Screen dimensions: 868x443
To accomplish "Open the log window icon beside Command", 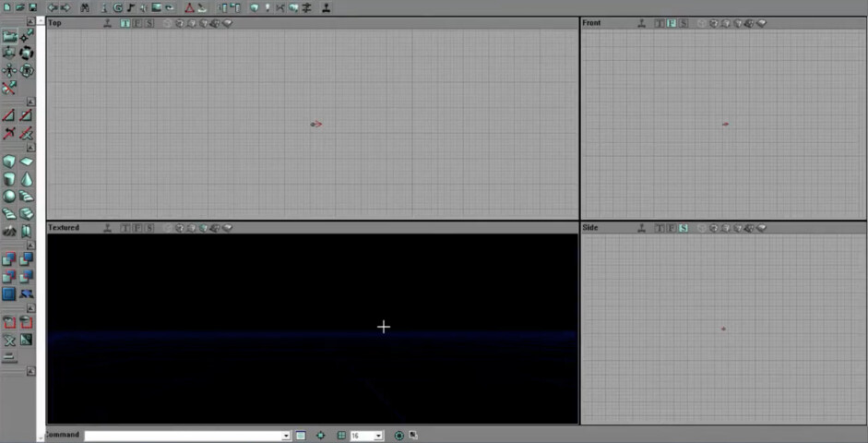I will pos(301,436).
